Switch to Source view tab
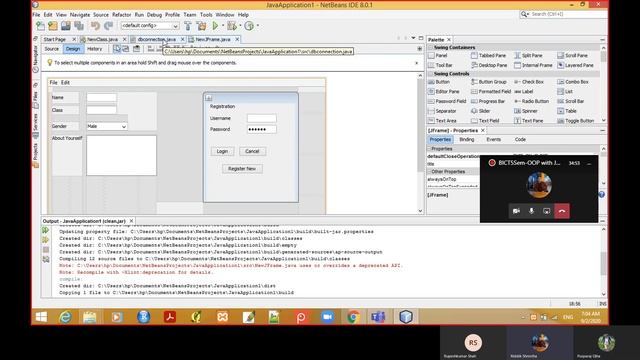 [51, 49]
